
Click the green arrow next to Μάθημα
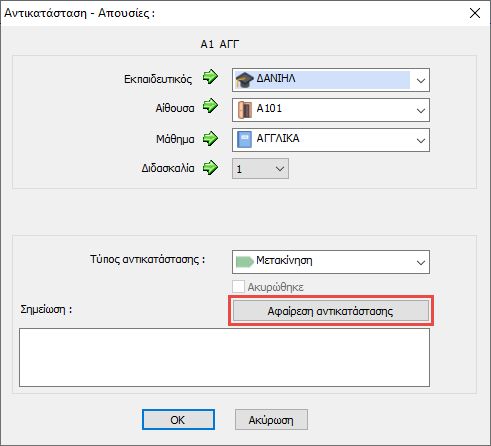click(x=210, y=138)
